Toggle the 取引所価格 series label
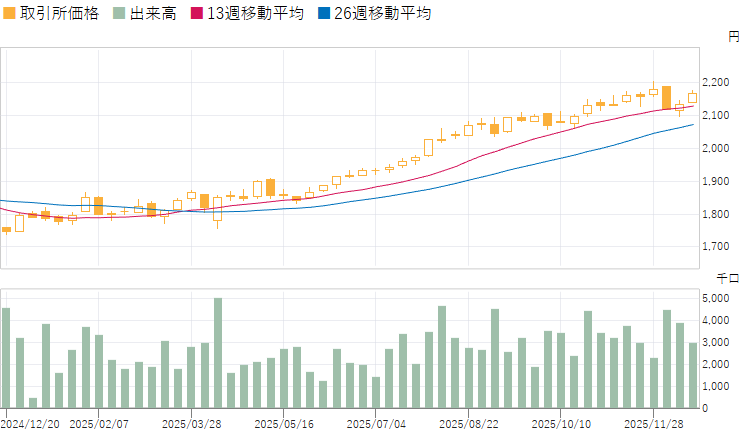Image resolution: width=746 pixels, height=434 pixels. click(59, 14)
